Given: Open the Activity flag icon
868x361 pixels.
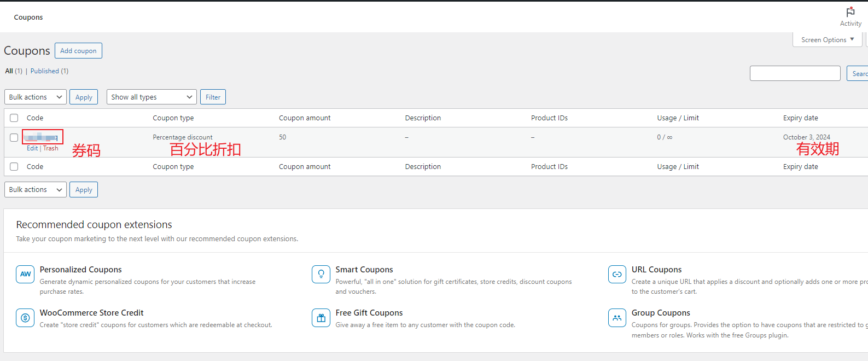Looking at the screenshot, I should 850,13.
